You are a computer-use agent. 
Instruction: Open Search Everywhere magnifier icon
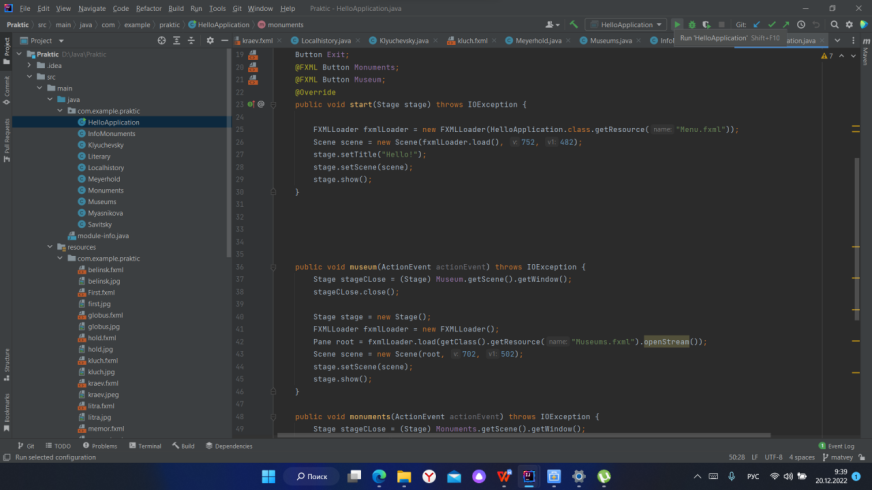(834, 24)
